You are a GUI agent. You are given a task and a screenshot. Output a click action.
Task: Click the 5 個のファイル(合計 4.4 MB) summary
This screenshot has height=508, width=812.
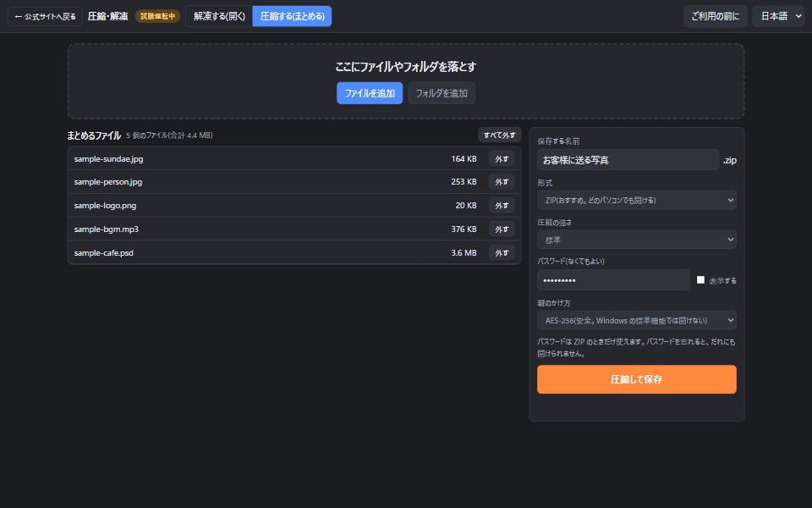click(x=169, y=135)
